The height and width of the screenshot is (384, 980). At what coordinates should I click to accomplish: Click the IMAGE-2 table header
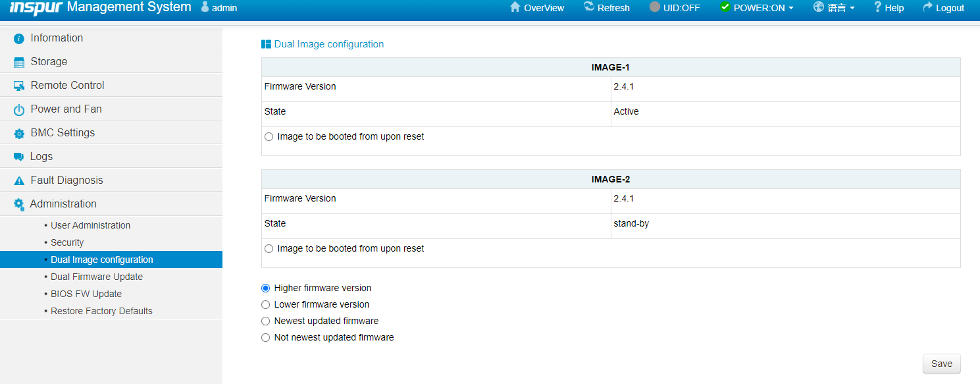coord(611,179)
